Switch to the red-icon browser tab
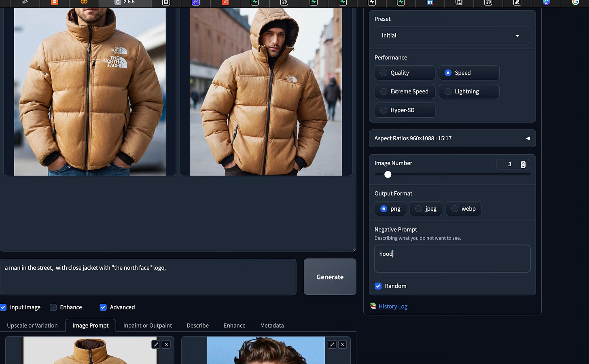 (225, 2)
